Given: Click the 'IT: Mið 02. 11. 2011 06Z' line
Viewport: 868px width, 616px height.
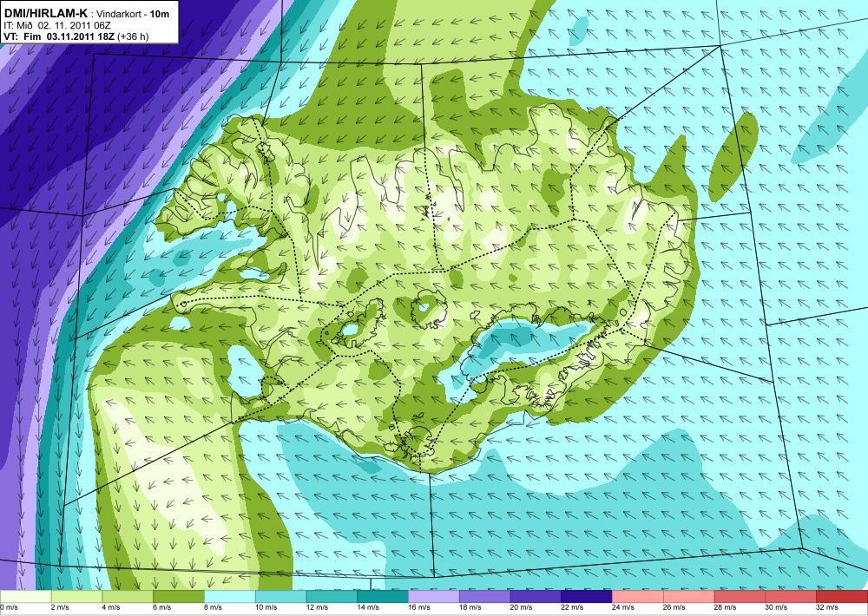Looking at the screenshot, I should point(59,25).
